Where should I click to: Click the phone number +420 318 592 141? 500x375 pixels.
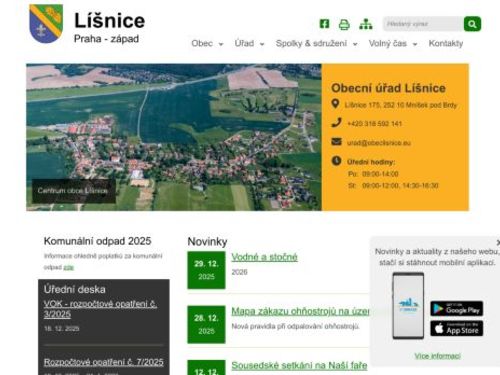pos(375,124)
